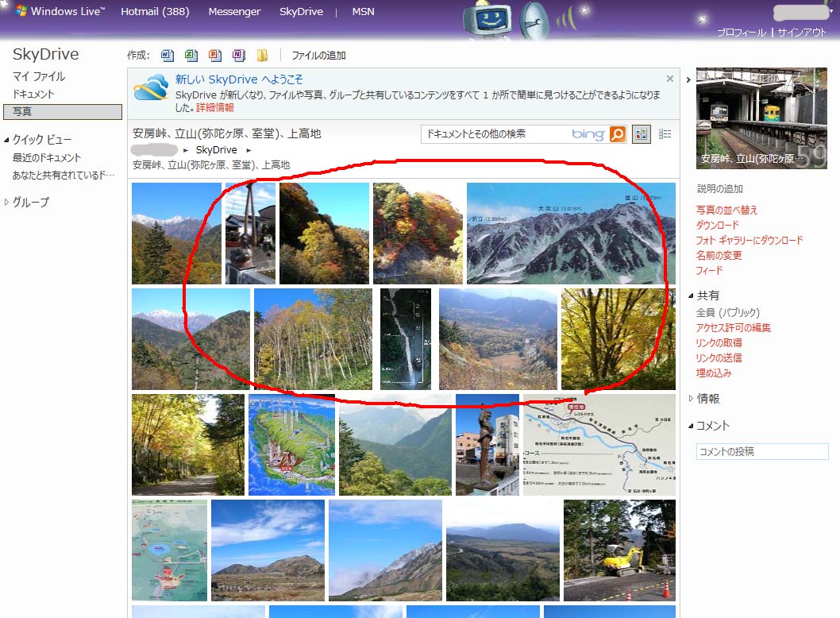840x618 pixels.
Task: Expand the グループ section
Action: click(x=7, y=203)
